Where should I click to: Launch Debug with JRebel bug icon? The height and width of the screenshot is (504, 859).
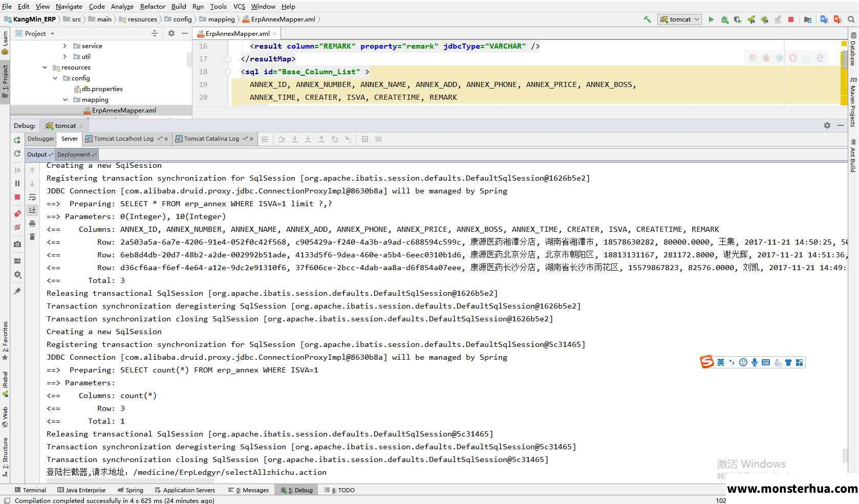(x=764, y=19)
